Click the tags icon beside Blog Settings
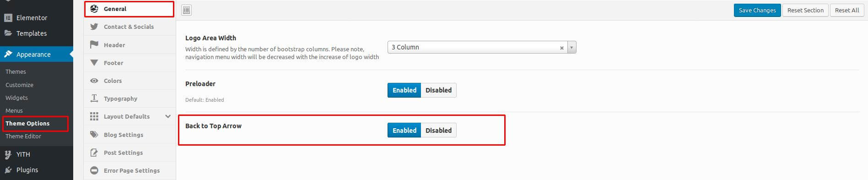Screen dimensions: 868x180 tap(94, 134)
